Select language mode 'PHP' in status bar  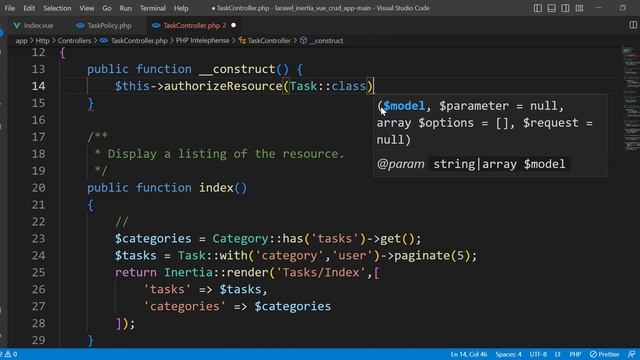click(x=575, y=354)
